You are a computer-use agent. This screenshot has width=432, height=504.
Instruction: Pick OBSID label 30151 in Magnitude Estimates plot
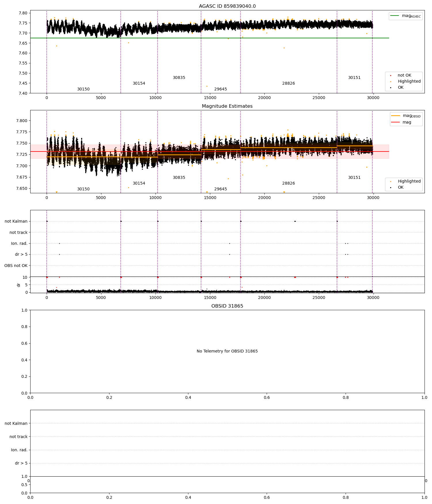pos(354,178)
